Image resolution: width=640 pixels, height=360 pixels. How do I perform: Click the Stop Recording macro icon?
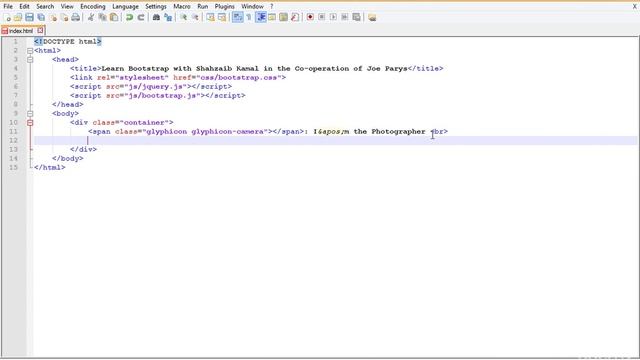click(x=322, y=17)
